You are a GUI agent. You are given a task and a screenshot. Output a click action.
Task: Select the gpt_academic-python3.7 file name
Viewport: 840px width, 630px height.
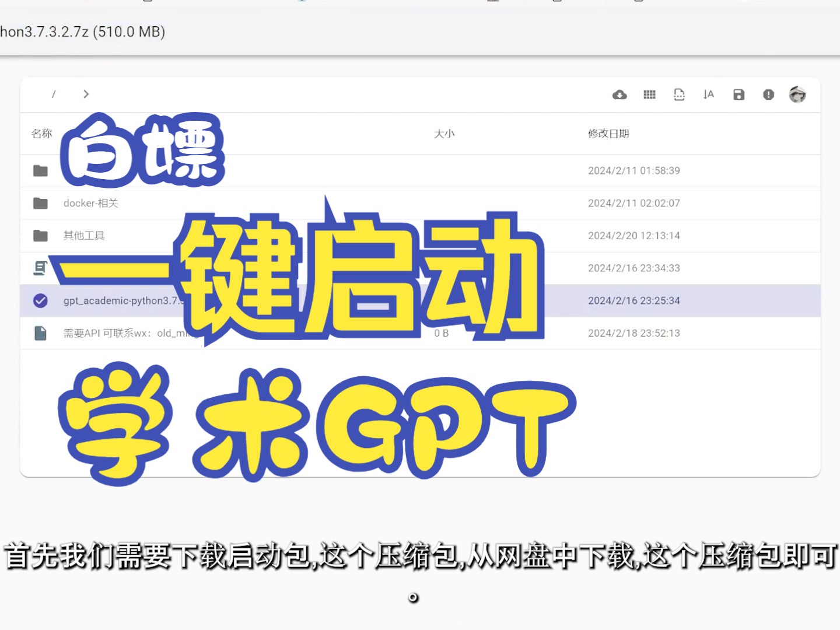(124, 300)
